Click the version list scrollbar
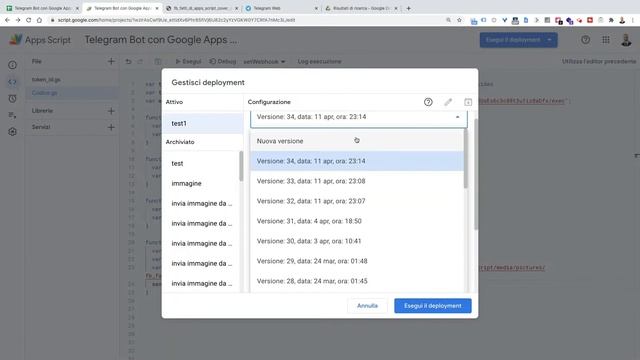Image resolution: width=640 pixels, height=360 pixels. (466, 159)
